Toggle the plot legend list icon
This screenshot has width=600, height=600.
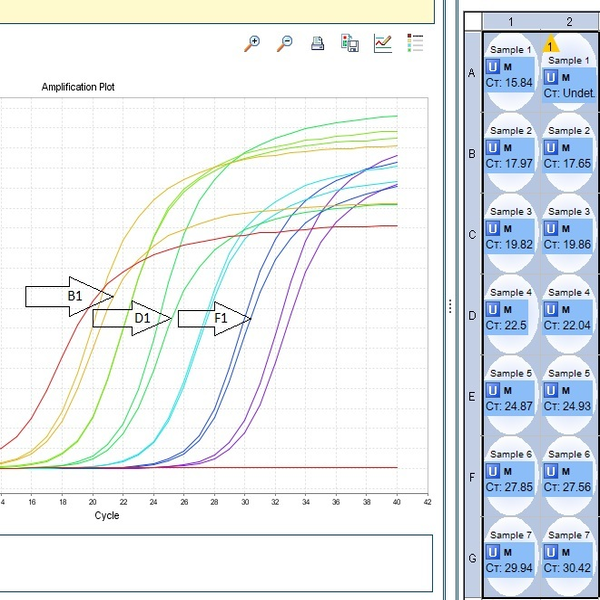(415, 43)
